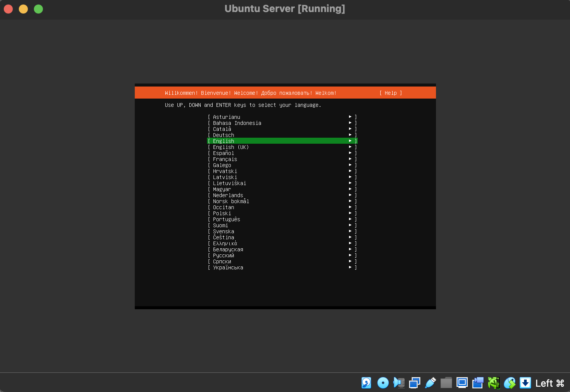570x392 pixels.
Task: Open the USB devices indicator
Action: click(430, 383)
